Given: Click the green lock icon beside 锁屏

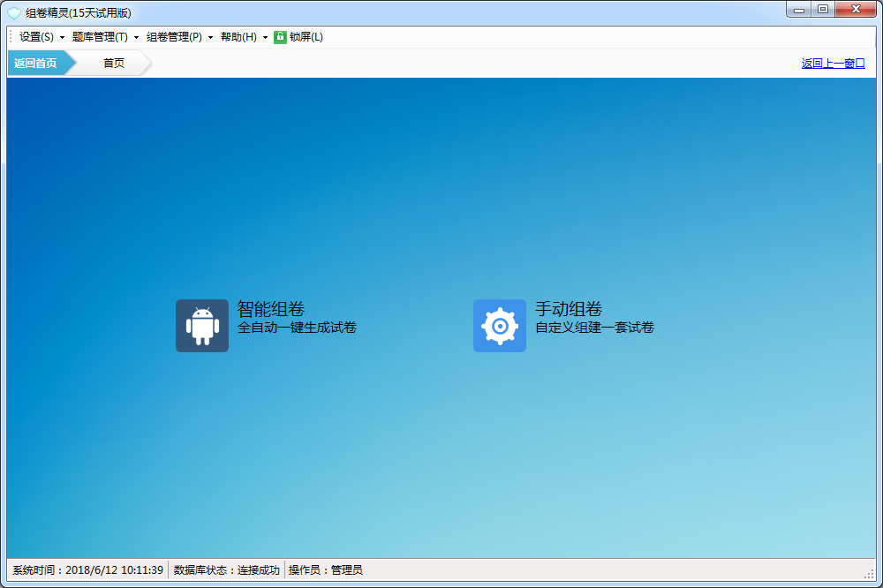Looking at the screenshot, I should pos(280,37).
